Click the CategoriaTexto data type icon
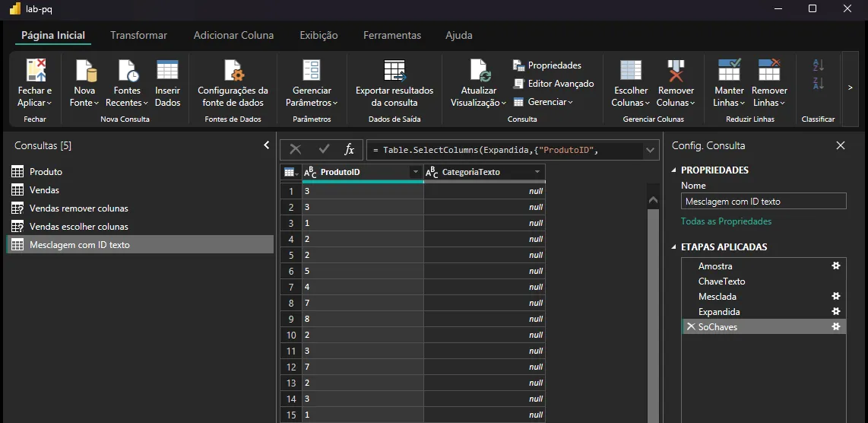 pyautogui.click(x=432, y=173)
